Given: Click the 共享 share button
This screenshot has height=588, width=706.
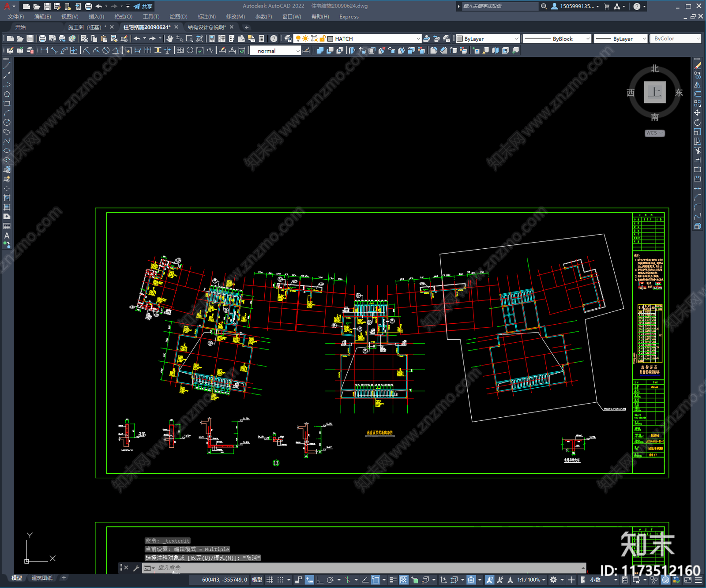Looking at the screenshot, I should coord(143,6).
